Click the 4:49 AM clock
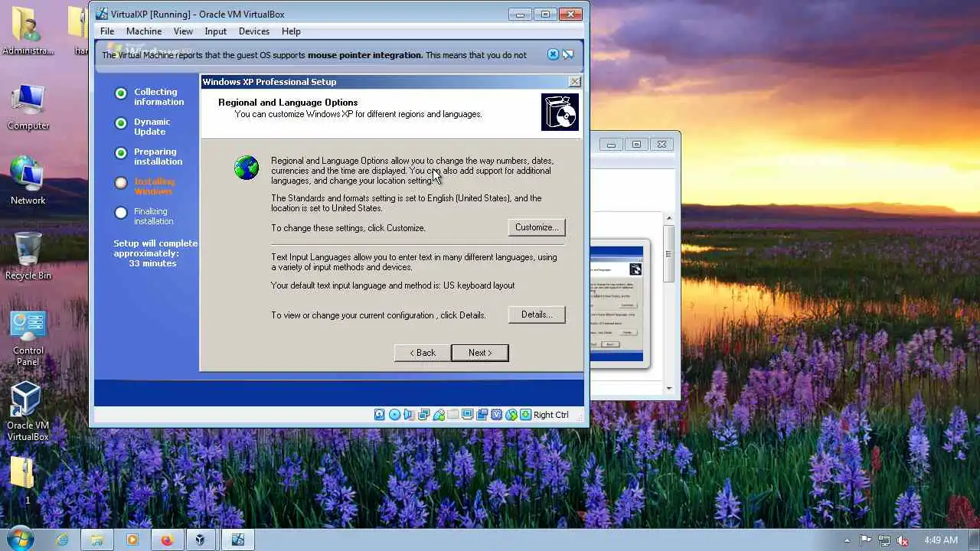Viewport: 980px width, 551px height. point(941,540)
